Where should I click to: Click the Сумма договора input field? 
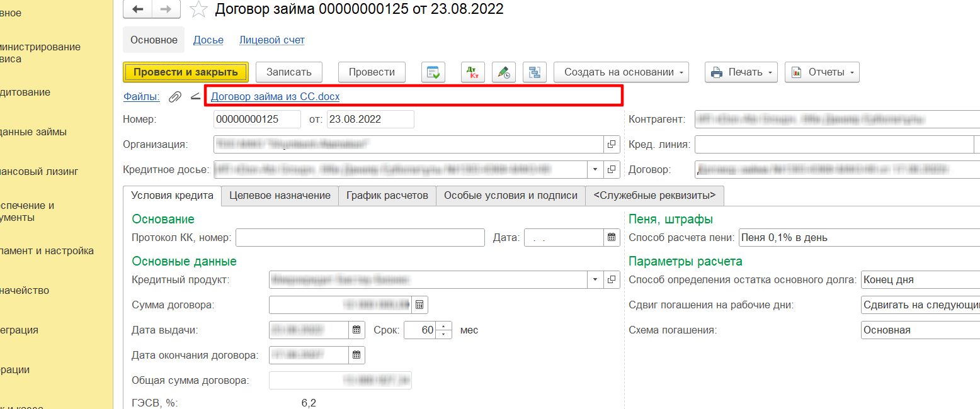[x=341, y=305]
